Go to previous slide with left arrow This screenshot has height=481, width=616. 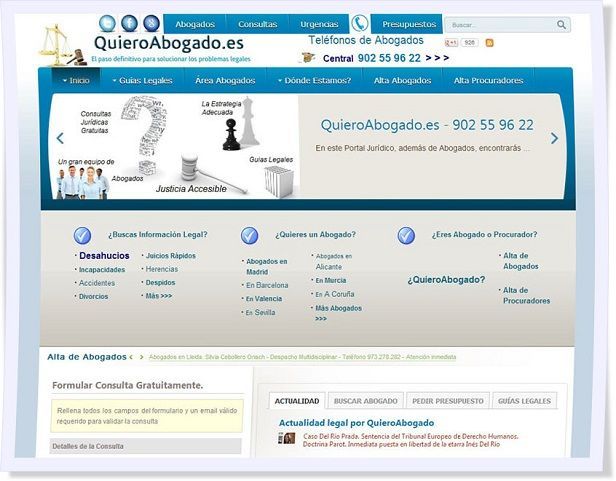coord(60,138)
